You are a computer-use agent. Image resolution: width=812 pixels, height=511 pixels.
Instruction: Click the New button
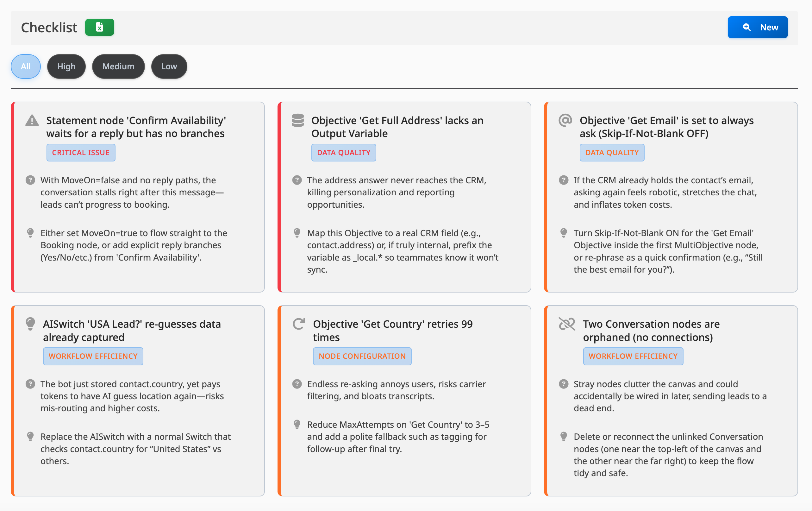pos(758,27)
